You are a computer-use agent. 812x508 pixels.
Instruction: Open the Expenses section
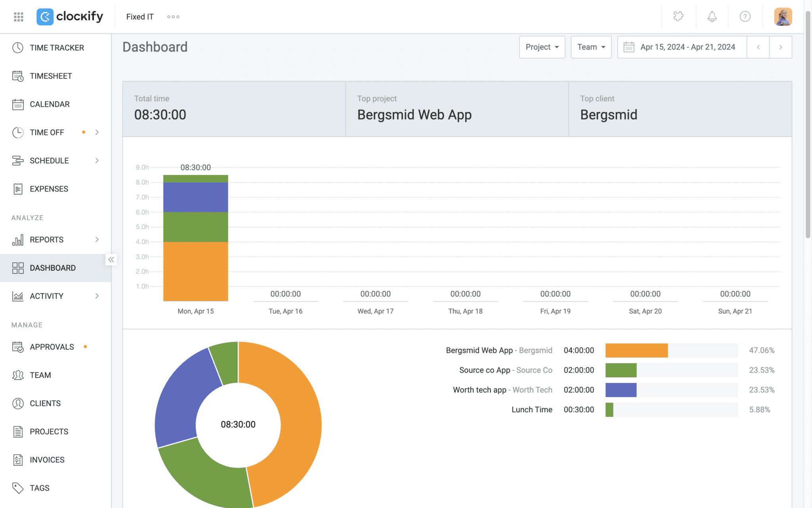pyautogui.click(x=49, y=189)
